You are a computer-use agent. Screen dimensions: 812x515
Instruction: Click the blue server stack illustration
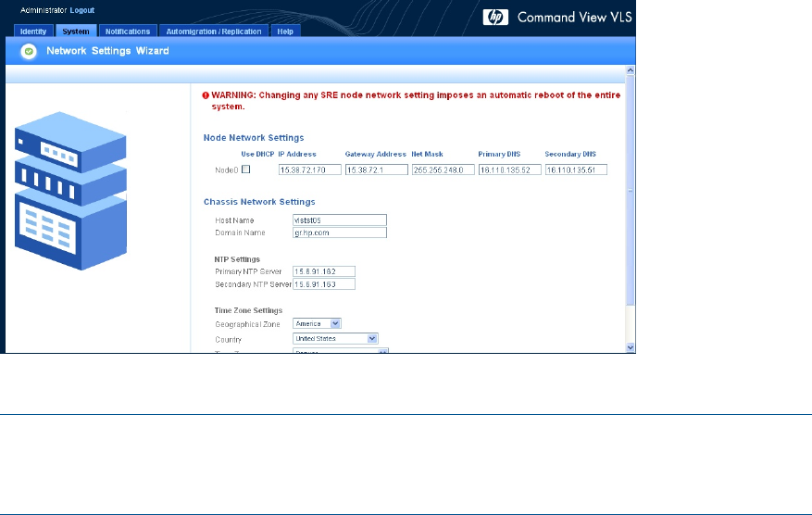[x=70, y=191]
